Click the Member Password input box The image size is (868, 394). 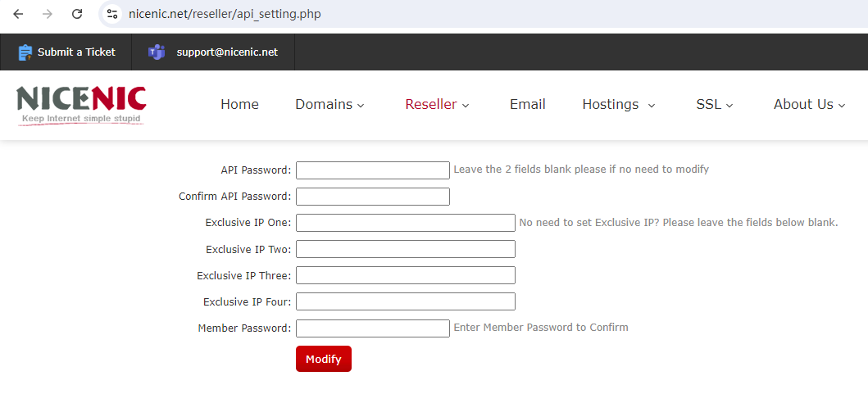point(373,328)
